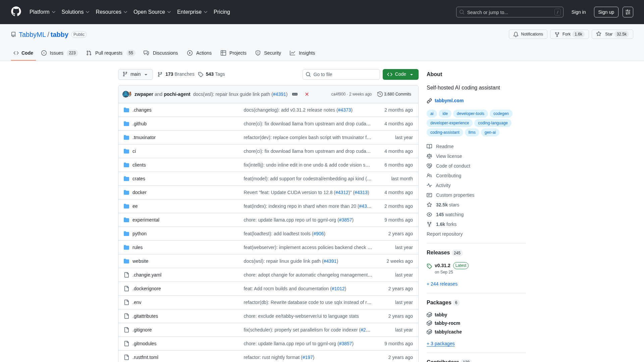Open the crates folder
This screenshot has height=362, width=644.
[139, 179]
